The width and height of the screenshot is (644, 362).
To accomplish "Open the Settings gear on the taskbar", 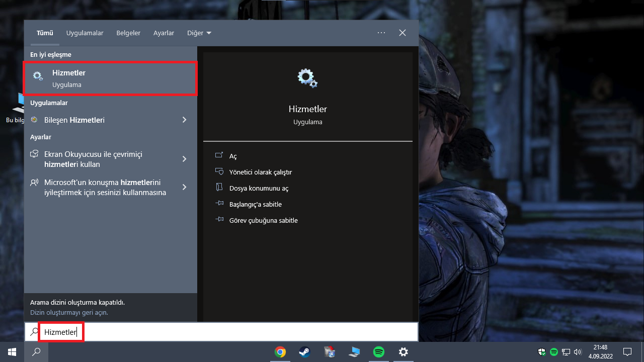I will coord(404,352).
